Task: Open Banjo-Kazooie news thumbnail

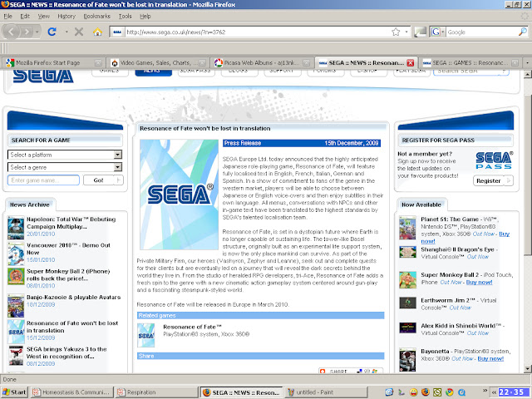Action: tap(16, 305)
